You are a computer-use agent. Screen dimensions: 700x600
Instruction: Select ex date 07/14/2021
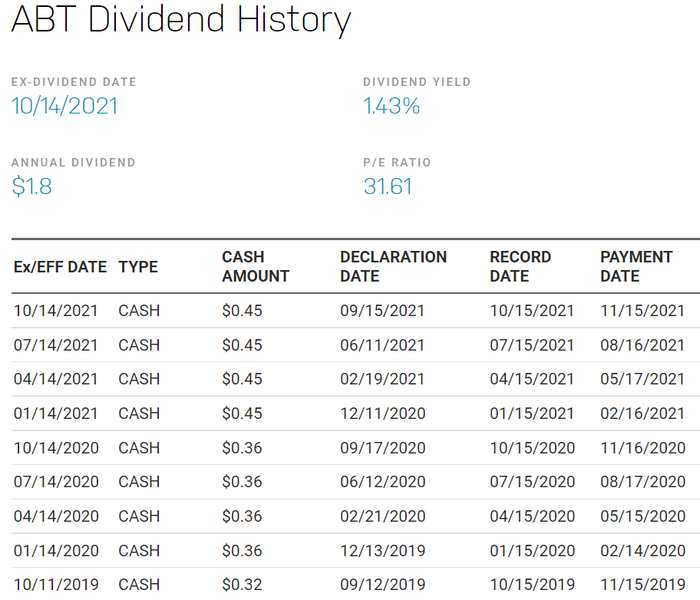click(56, 345)
